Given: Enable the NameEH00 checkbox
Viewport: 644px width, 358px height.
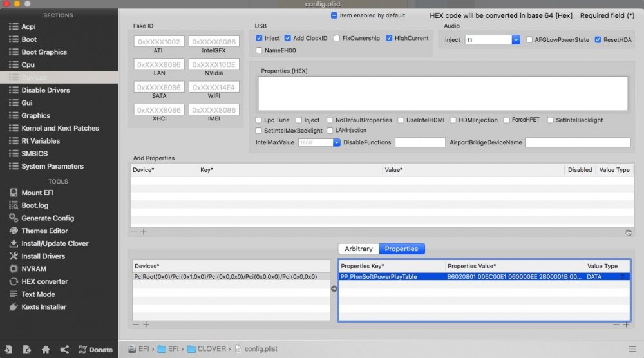Looking at the screenshot, I should click(259, 50).
